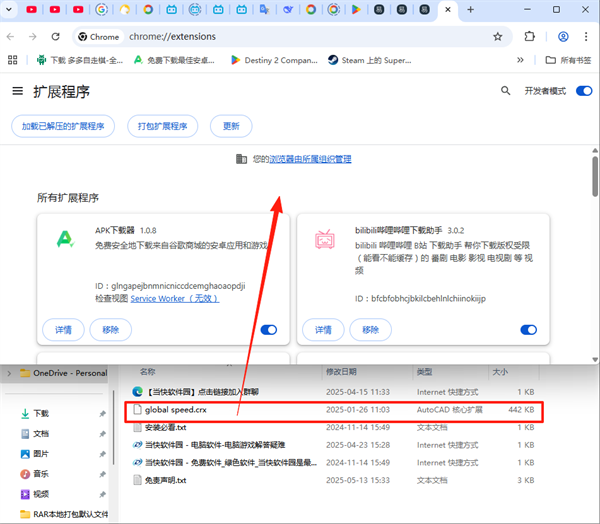Open the extensions hamburger menu
The height and width of the screenshot is (524, 600).
pos(17,91)
